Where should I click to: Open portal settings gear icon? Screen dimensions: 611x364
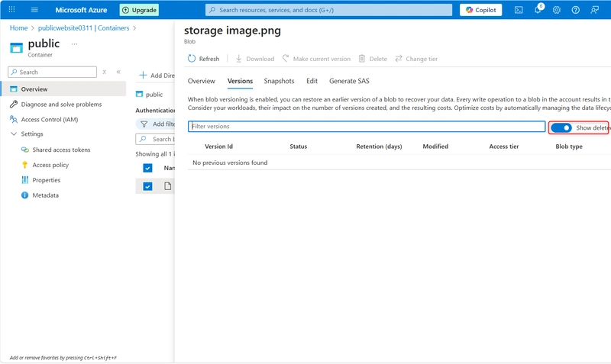[557, 10]
